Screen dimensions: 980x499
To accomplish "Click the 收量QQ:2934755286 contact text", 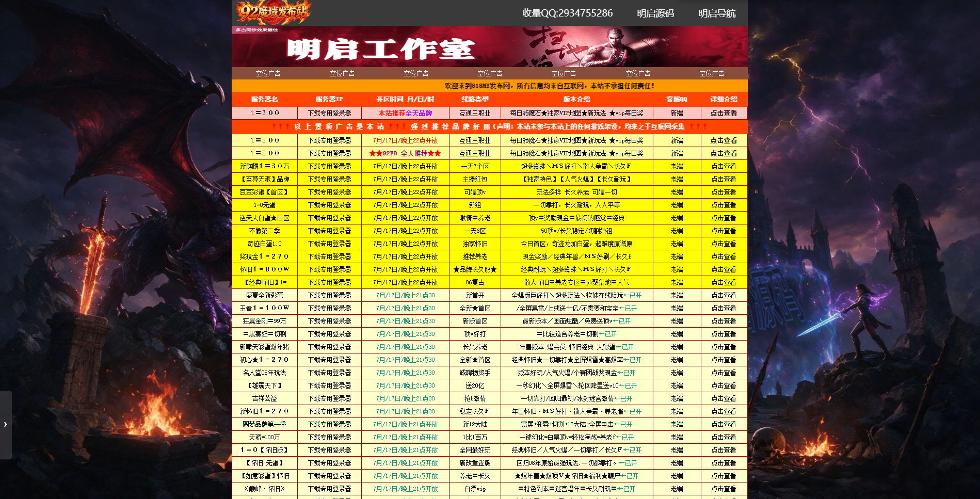I will [568, 13].
